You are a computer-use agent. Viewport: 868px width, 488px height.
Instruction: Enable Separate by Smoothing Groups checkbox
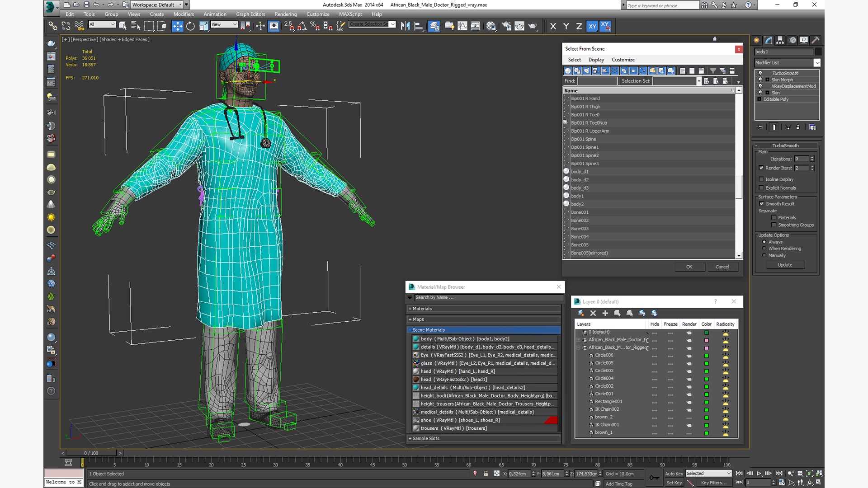(x=774, y=225)
